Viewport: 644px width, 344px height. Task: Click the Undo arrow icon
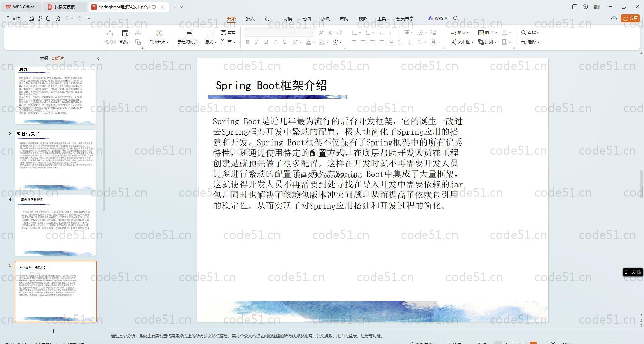tap(67, 18)
